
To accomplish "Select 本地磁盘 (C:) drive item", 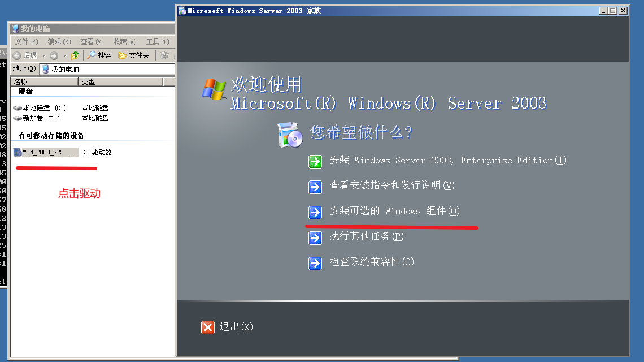I will click(x=40, y=108).
